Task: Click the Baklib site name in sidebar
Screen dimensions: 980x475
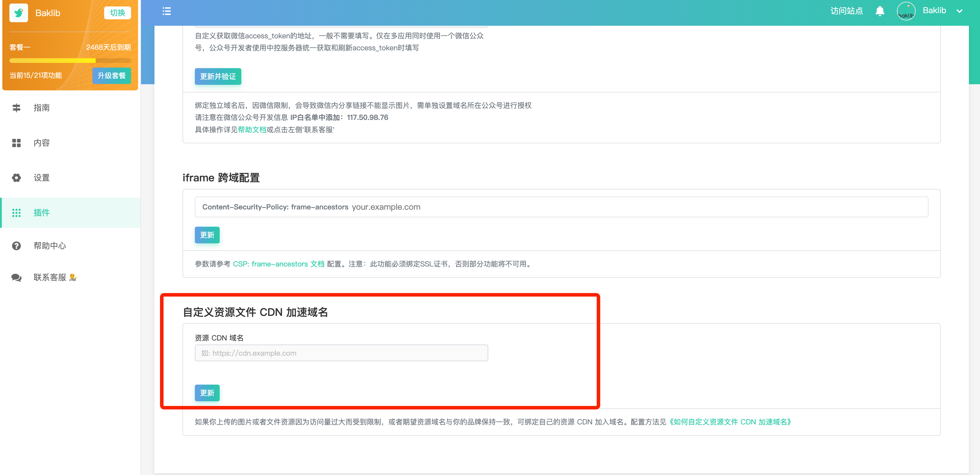Action: (48, 13)
